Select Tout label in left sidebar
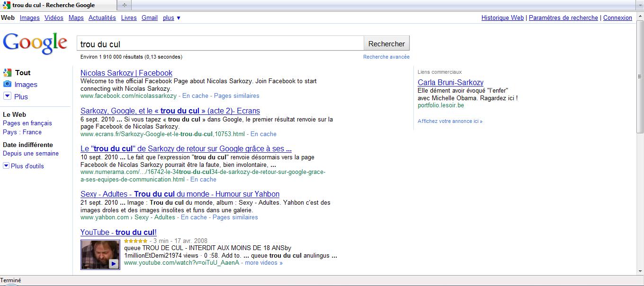Screen dimensions: 644x286 [x=23, y=73]
